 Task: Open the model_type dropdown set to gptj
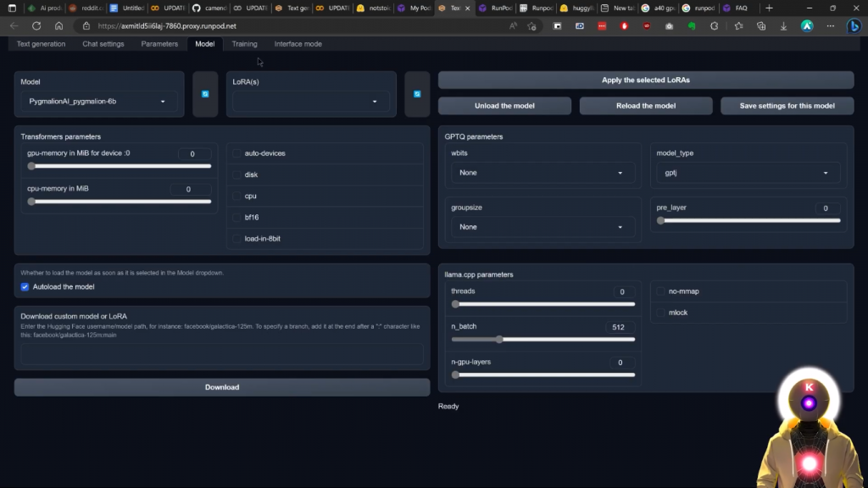coord(747,173)
